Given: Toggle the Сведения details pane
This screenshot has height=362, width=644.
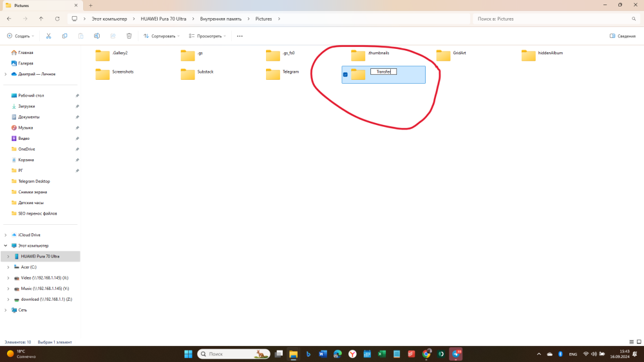Looking at the screenshot, I should click(x=623, y=36).
